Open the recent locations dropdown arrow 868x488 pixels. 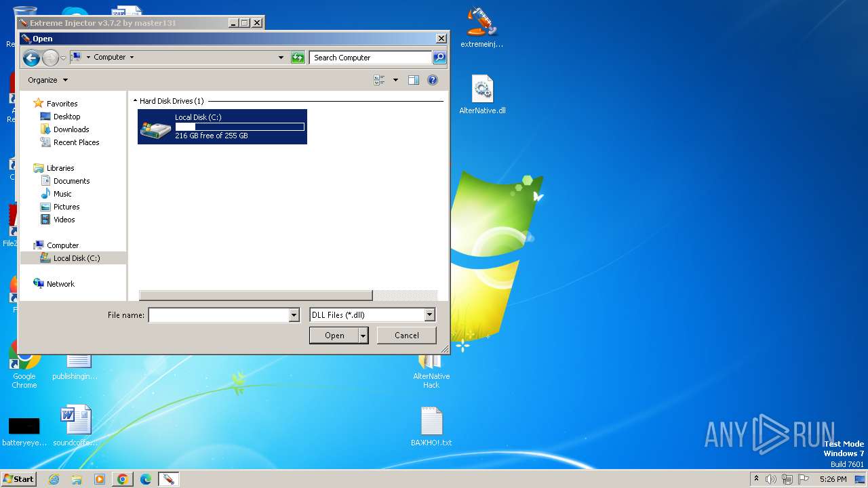pyautogui.click(x=64, y=58)
